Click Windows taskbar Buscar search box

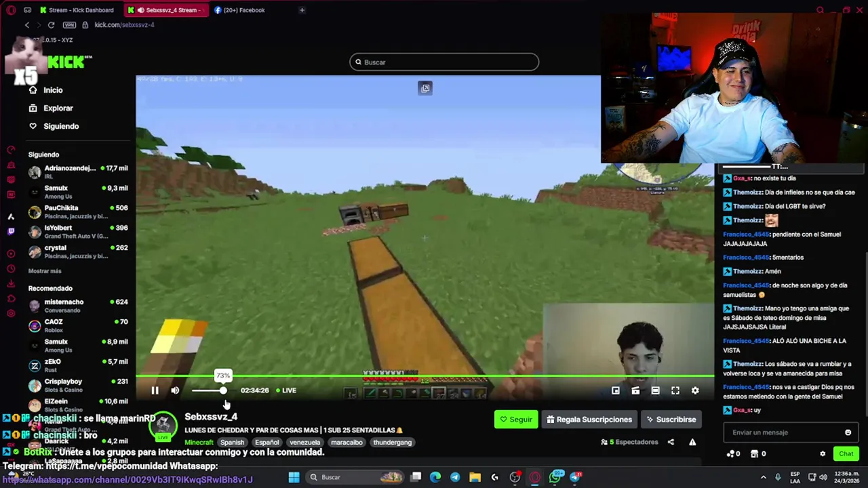click(x=355, y=477)
